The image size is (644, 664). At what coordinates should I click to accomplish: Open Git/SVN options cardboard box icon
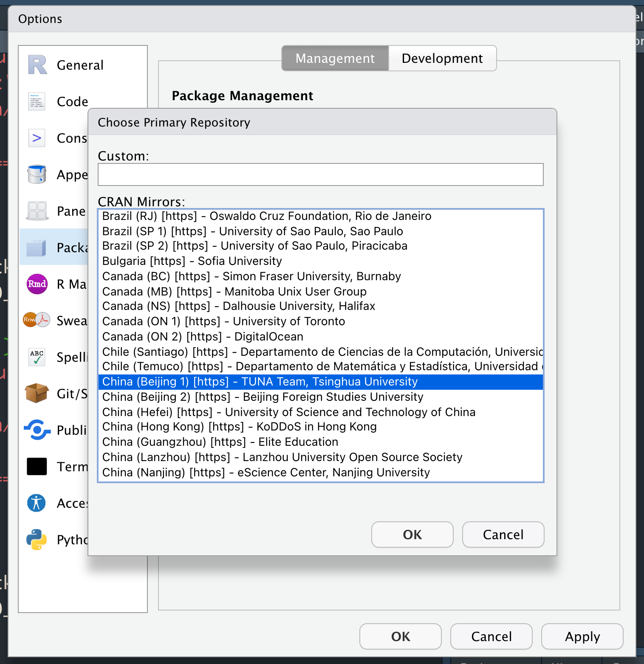pos(37,393)
